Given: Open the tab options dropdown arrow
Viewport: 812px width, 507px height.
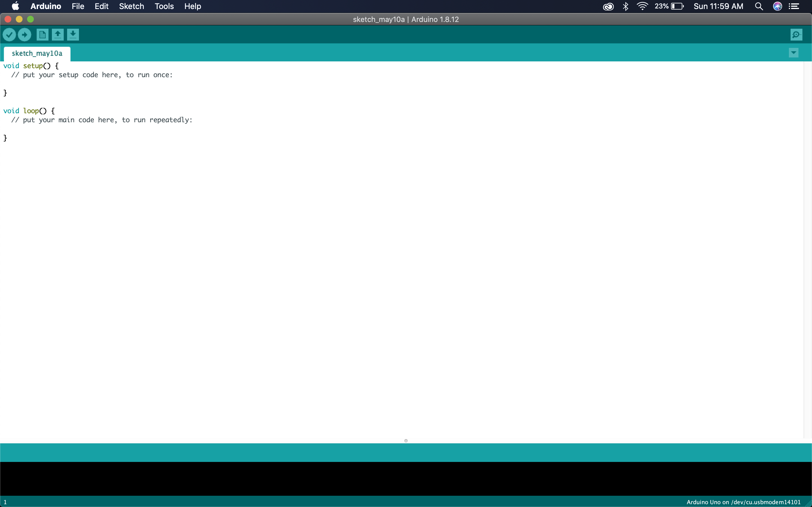Looking at the screenshot, I should click(794, 53).
